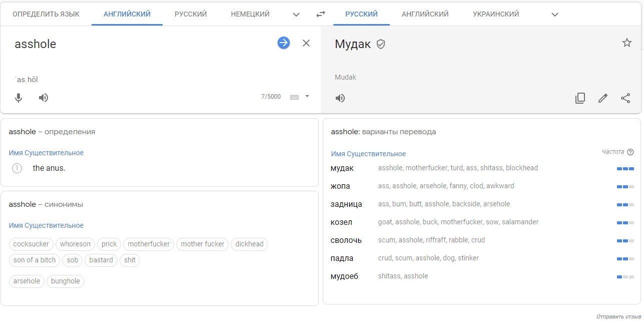
Task: Click the Отправить отзыв feedback link
Action: [618, 316]
